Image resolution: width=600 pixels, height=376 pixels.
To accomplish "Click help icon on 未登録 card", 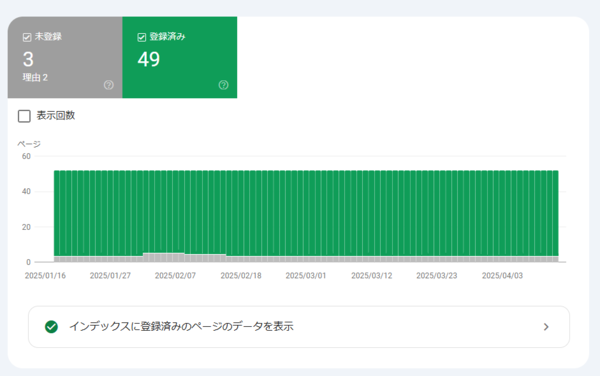I will [109, 85].
